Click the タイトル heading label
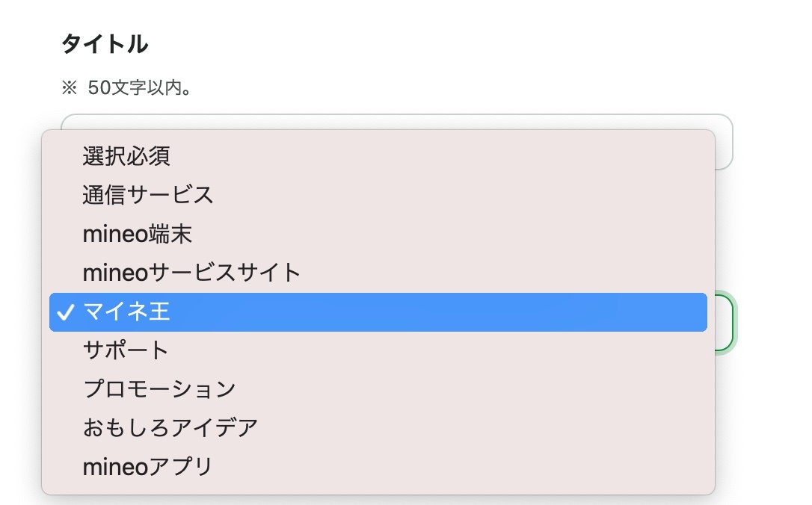Screen dimensions: 812x505 [104, 44]
